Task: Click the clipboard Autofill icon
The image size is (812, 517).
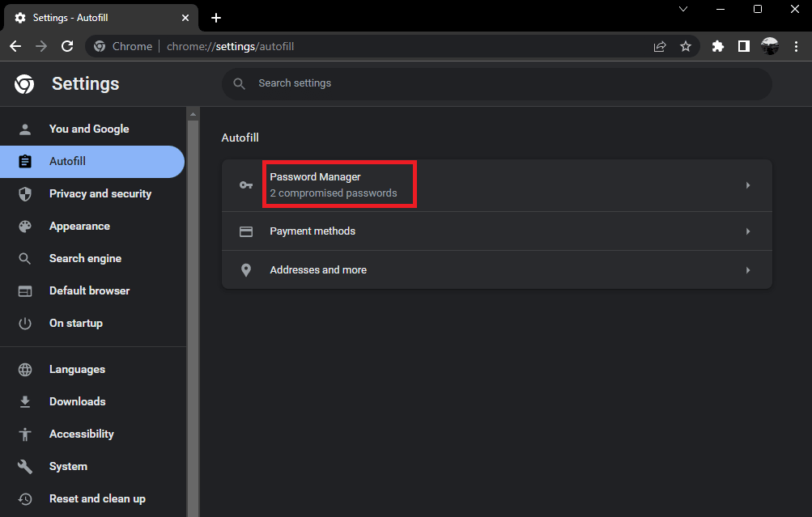Action: [x=25, y=162]
